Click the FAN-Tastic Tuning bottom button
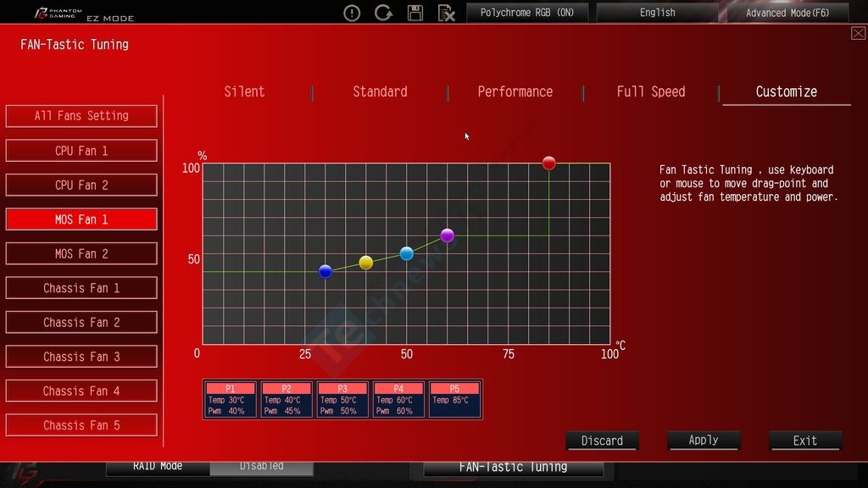Screen dimensions: 868x488 coord(513,468)
